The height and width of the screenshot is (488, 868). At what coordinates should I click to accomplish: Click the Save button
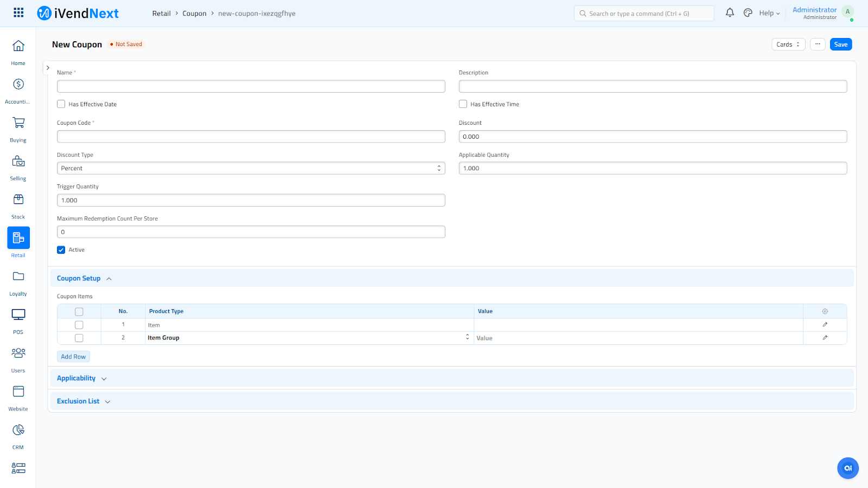tap(840, 44)
